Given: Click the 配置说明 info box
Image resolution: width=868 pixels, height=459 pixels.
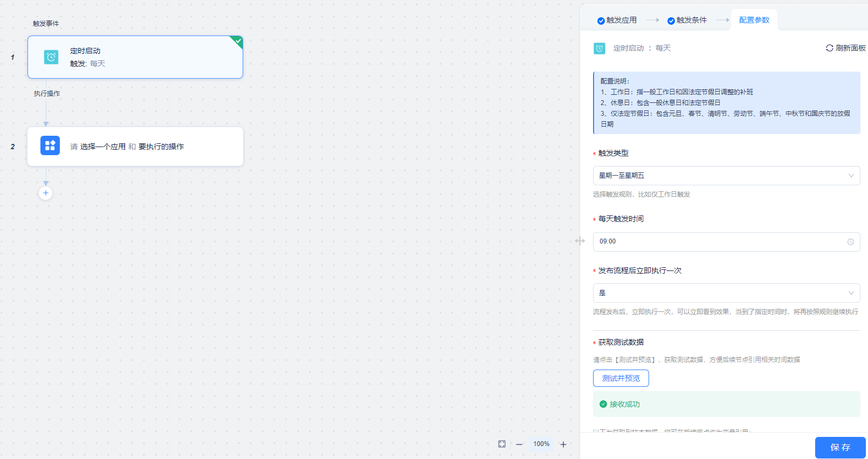Looking at the screenshot, I should (x=727, y=103).
